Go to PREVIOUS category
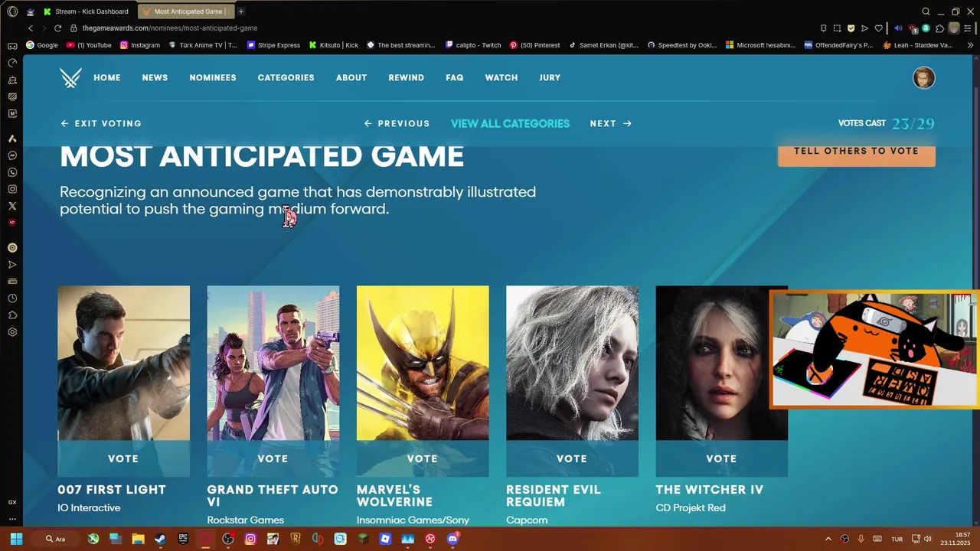980x551 pixels. [397, 123]
